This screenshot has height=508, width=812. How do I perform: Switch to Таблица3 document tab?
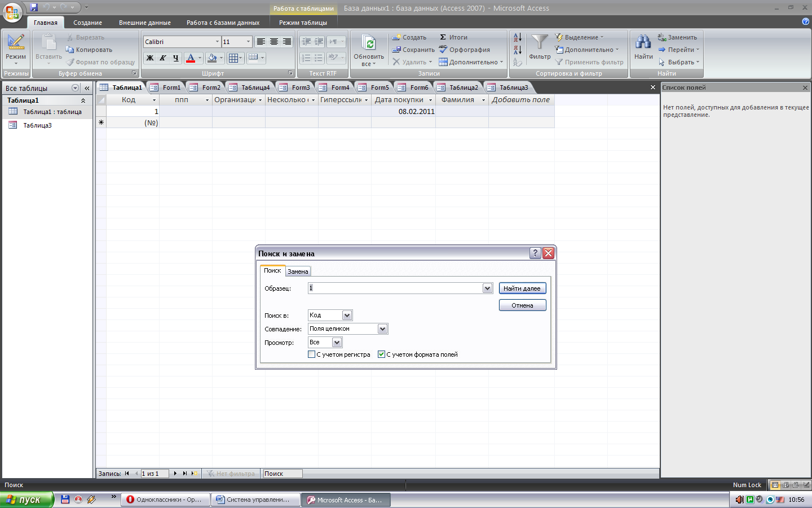(508, 87)
